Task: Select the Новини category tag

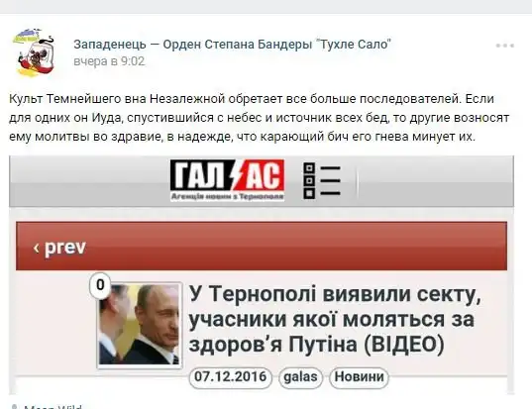Action: (x=359, y=377)
